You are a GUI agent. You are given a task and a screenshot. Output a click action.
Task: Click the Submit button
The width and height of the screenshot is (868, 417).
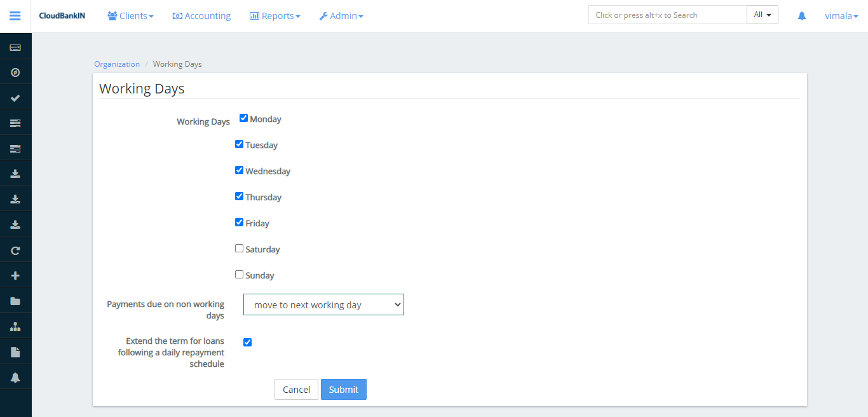click(x=343, y=390)
